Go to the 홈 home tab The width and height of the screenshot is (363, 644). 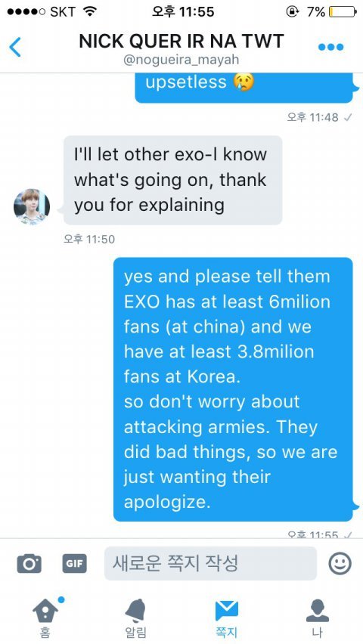click(45, 618)
